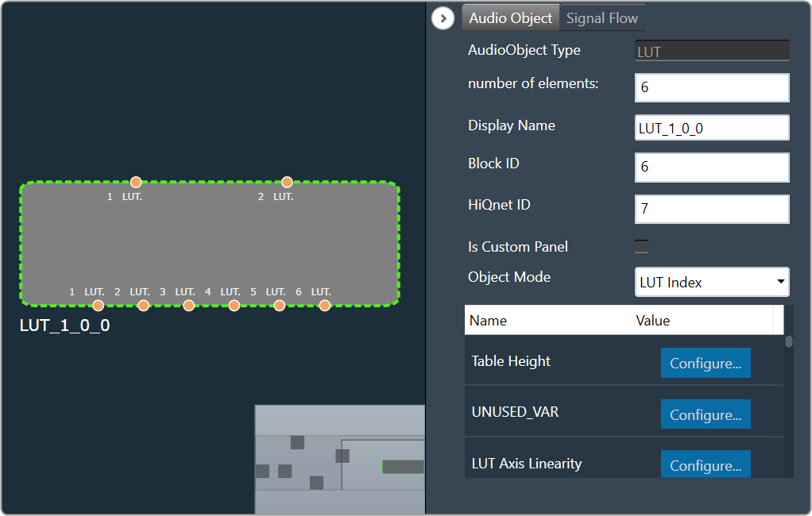The image size is (812, 516).
Task: Click the green highlighted block in minimap
Action: click(x=403, y=467)
